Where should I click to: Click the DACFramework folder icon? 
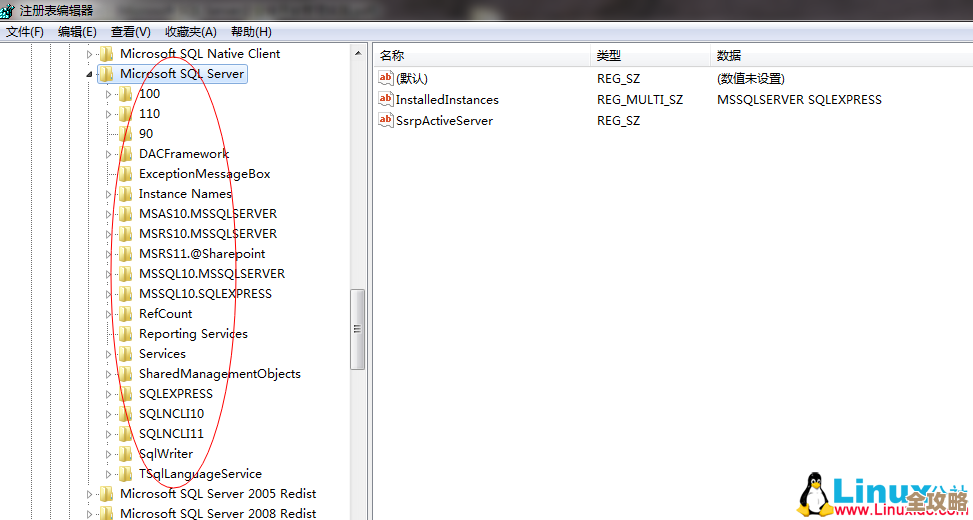tap(125, 154)
